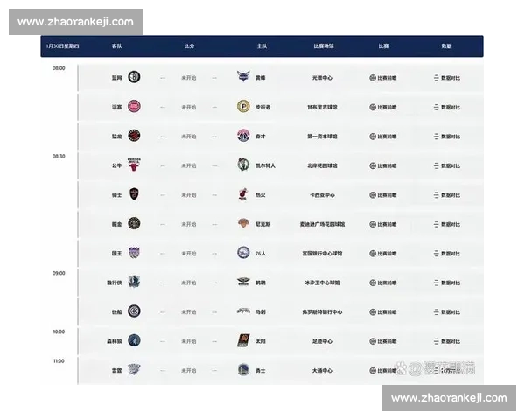525x420 pixels.
Task: Open 比赛前瞻 for Nets vs Hornets game
Action: [383, 77]
